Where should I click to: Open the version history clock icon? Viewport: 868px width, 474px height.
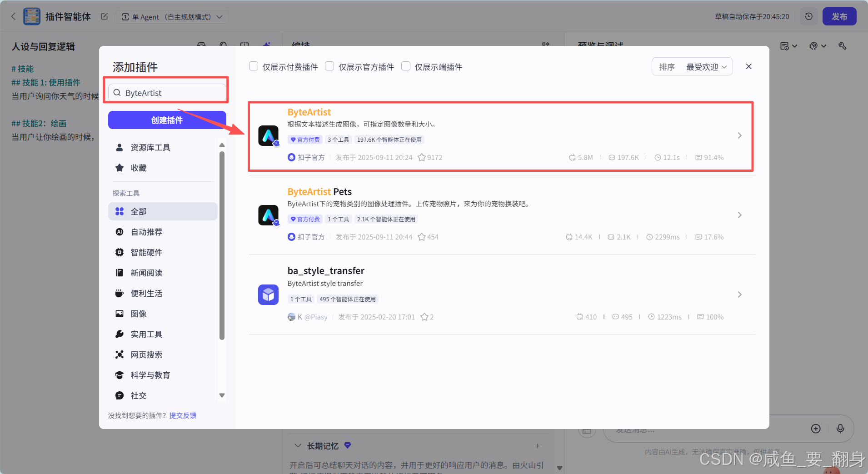pyautogui.click(x=808, y=16)
